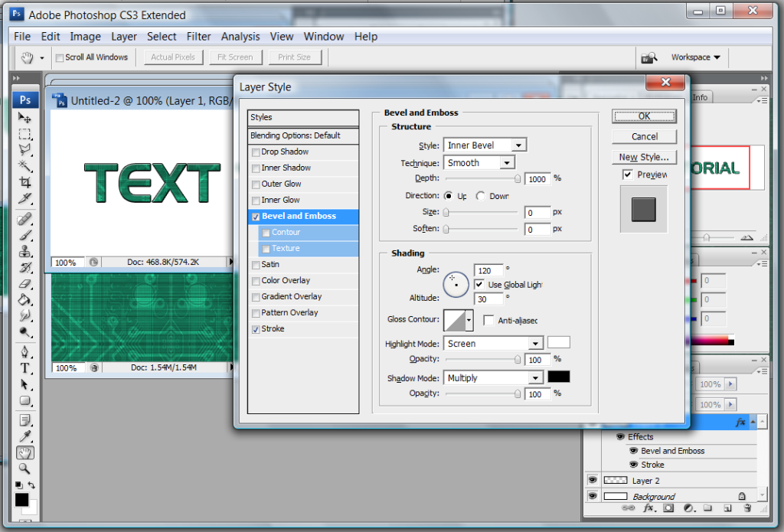784x532 pixels.
Task: Create a new layer from Layers panel
Action: click(x=727, y=508)
